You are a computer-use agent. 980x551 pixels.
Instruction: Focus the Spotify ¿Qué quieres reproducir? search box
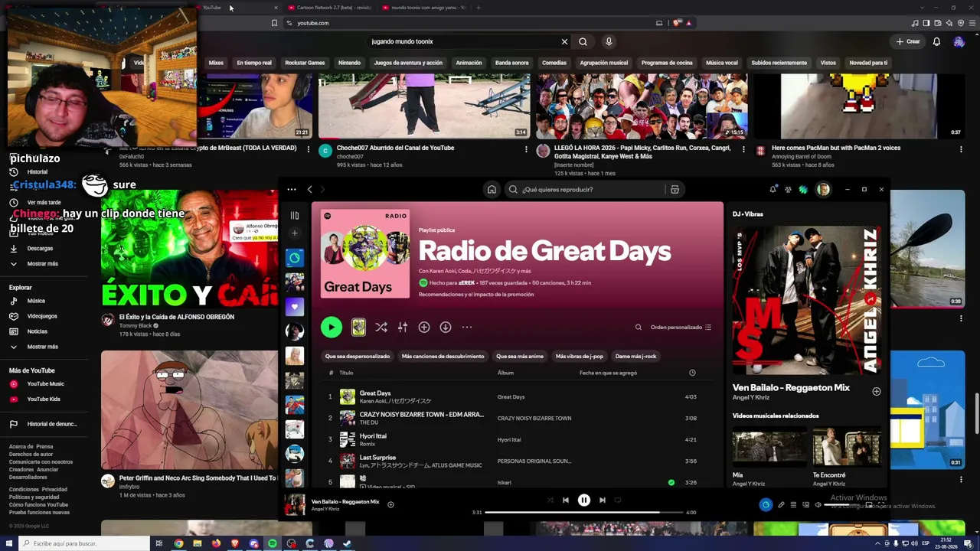coord(590,190)
